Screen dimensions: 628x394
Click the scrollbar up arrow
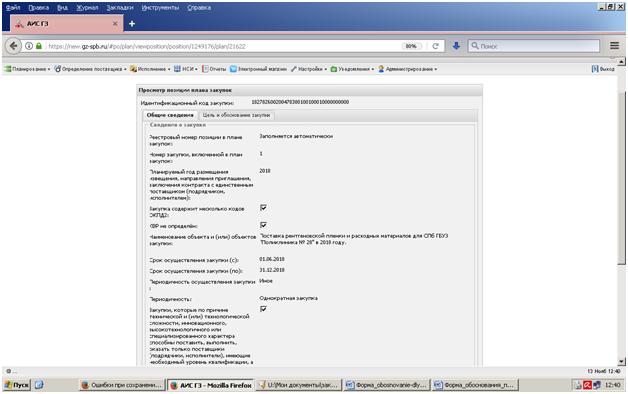(x=621, y=62)
